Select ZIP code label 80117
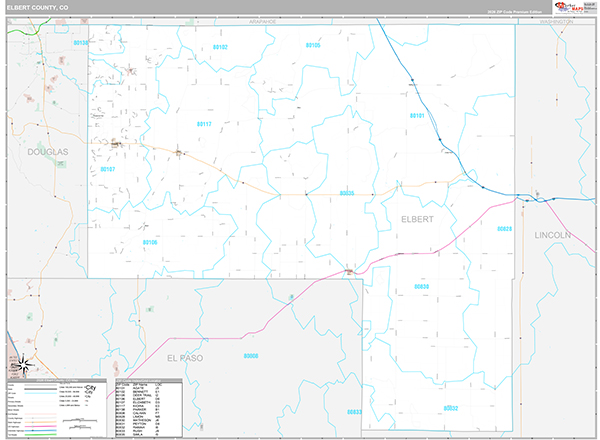 [x=204, y=124]
